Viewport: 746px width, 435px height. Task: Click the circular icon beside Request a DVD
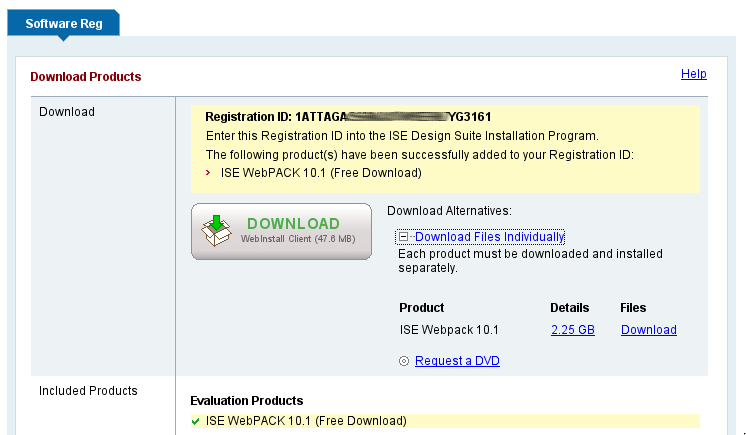point(404,361)
